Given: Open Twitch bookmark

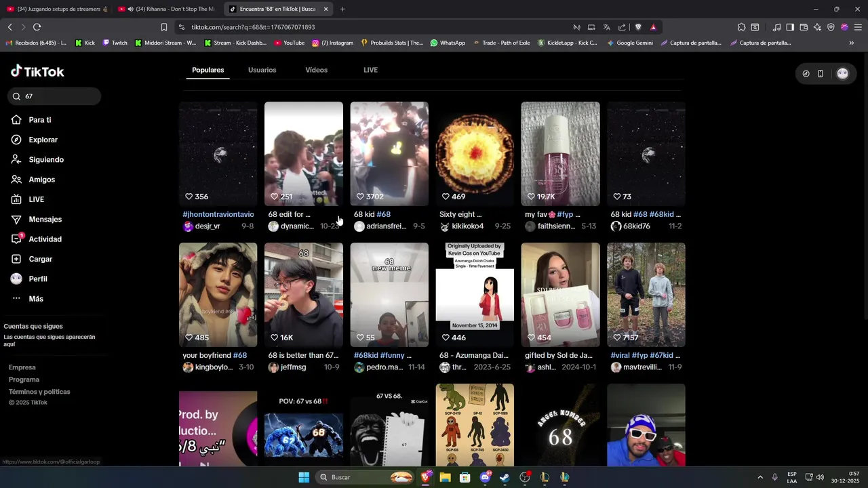Looking at the screenshot, I should 115,43.
